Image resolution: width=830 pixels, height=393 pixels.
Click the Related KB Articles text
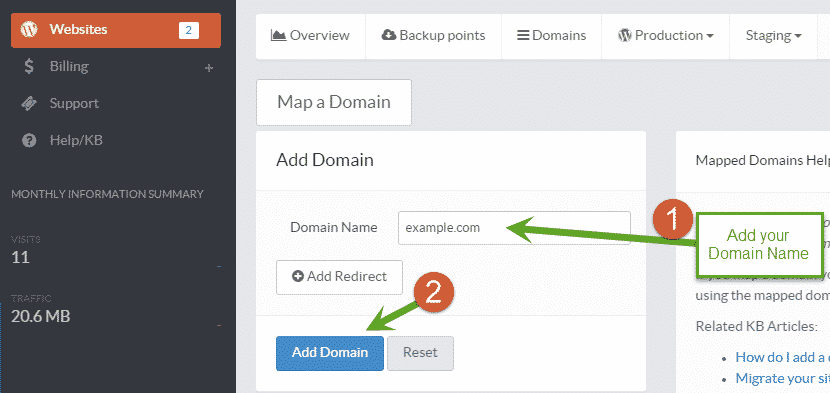[x=756, y=326]
